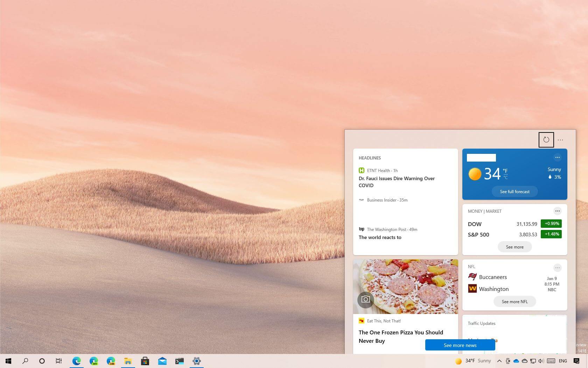588x368 pixels.
Task: Select the Buccaneers team logo
Action: point(472,277)
